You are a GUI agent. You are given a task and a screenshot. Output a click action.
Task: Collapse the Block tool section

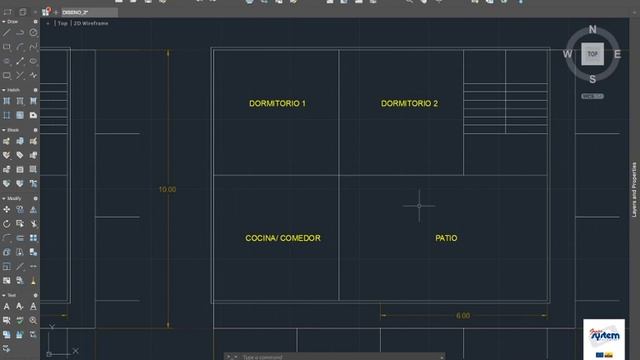coord(4,130)
